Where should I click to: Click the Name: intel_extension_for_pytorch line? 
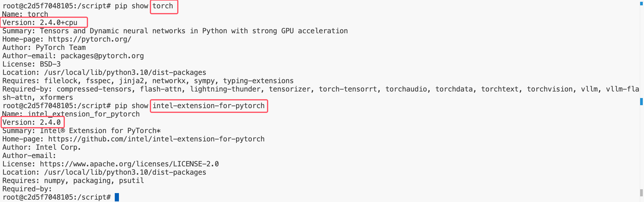(x=71, y=114)
